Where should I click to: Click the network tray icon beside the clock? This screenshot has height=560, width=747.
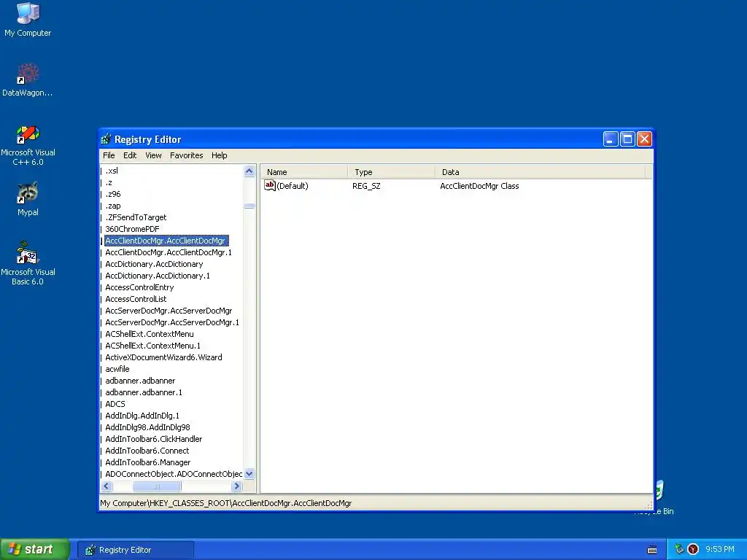pyautogui.click(x=679, y=549)
